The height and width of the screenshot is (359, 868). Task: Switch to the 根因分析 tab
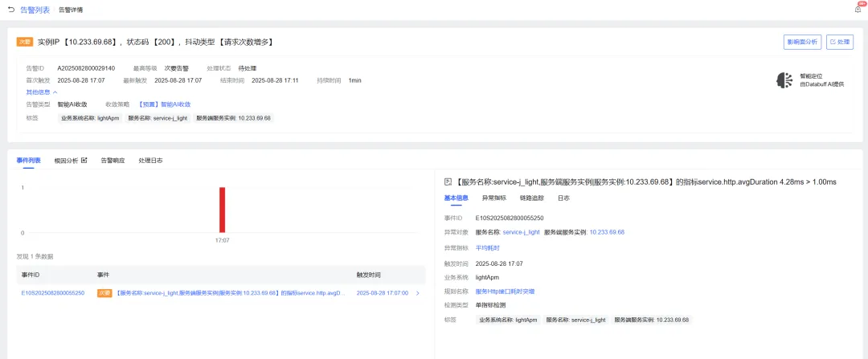tap(67, 161)
